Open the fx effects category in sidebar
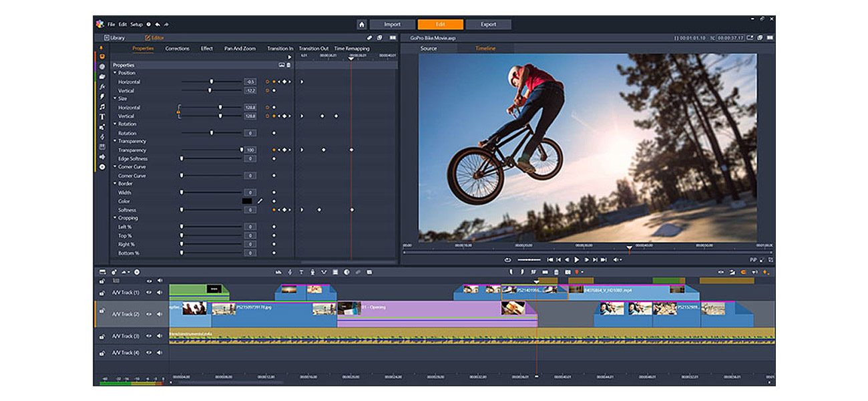Viewport: 868px width, 401px height. click(102, 86)
